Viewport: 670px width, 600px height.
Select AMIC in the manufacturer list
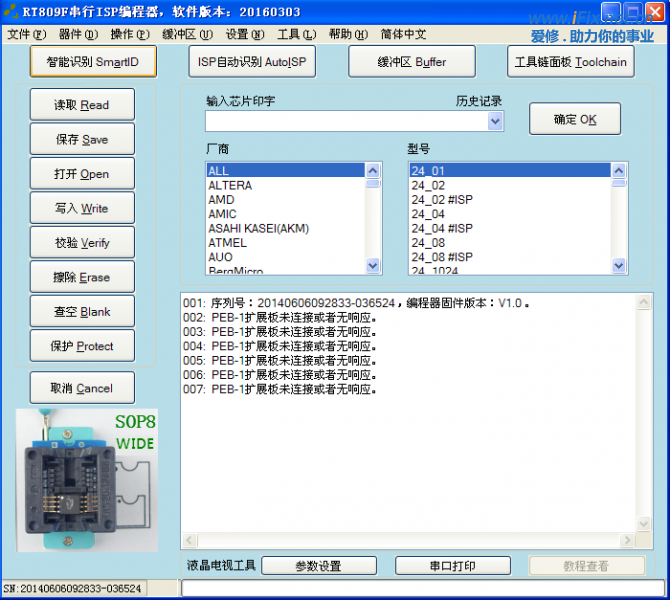tap(285, 214)
